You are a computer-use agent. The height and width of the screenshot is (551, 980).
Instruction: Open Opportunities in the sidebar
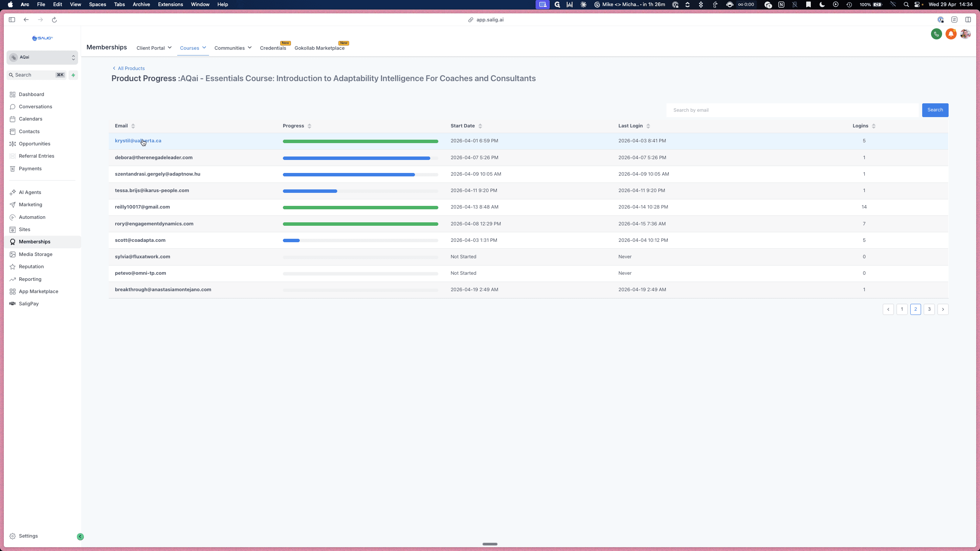point(34,143)
